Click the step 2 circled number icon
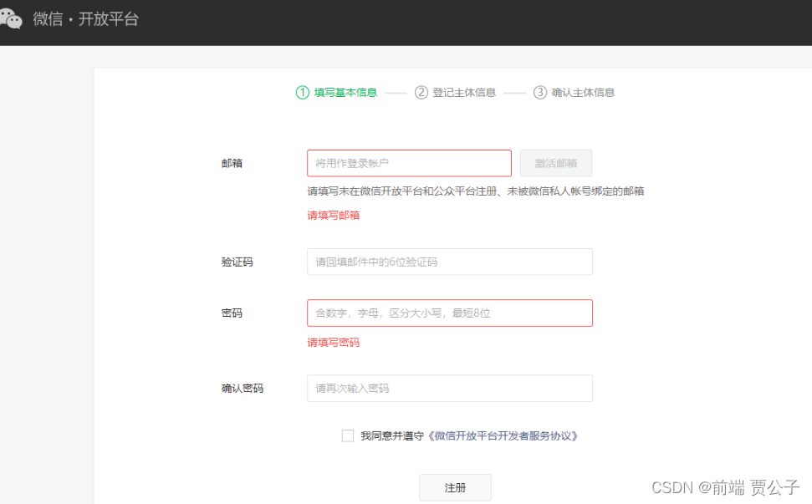This screenshot has height=504, width=812. [x=421, y=93]
